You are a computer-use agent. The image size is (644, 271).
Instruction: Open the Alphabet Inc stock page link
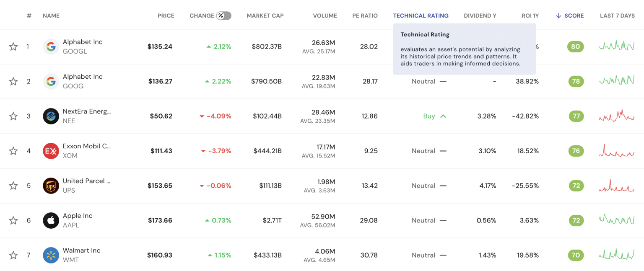[x=82, y=41]
